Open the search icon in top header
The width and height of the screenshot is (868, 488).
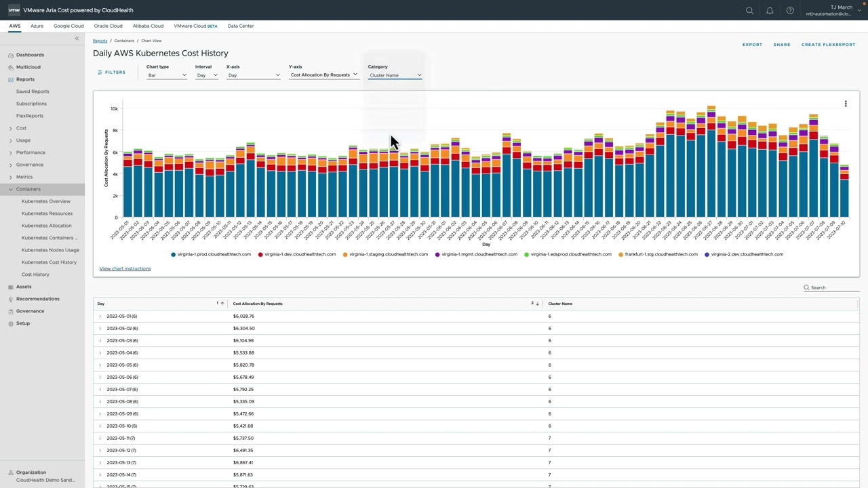click(749, 10)
